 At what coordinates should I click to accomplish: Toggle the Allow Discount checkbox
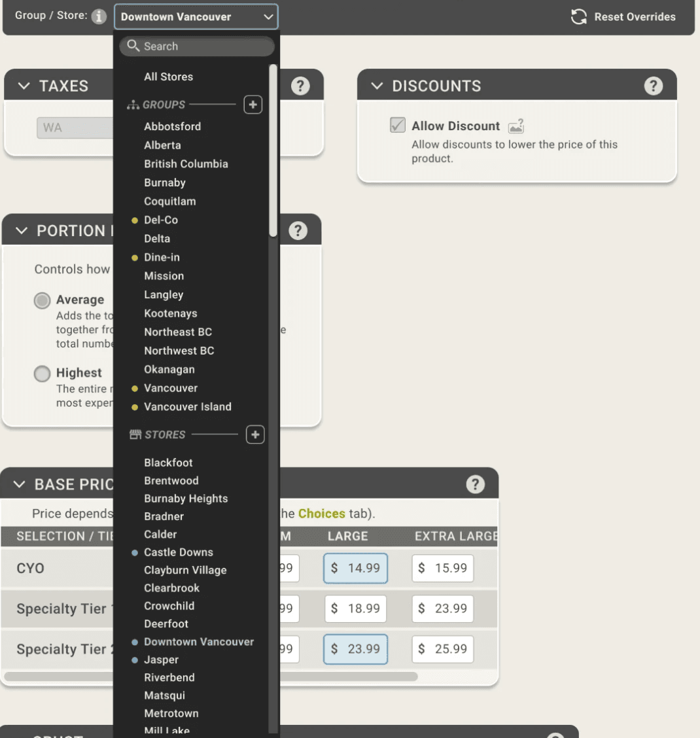tap(398, 125)
